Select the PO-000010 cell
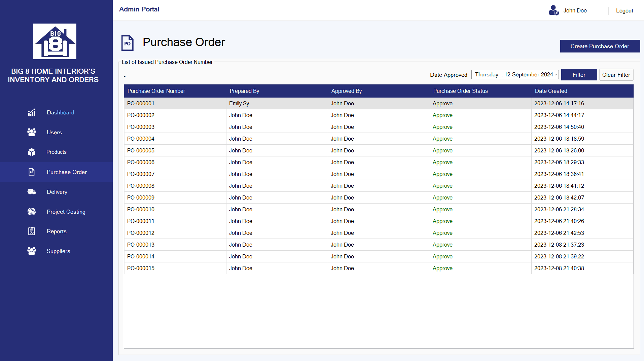644x361 pixels. 175,209
